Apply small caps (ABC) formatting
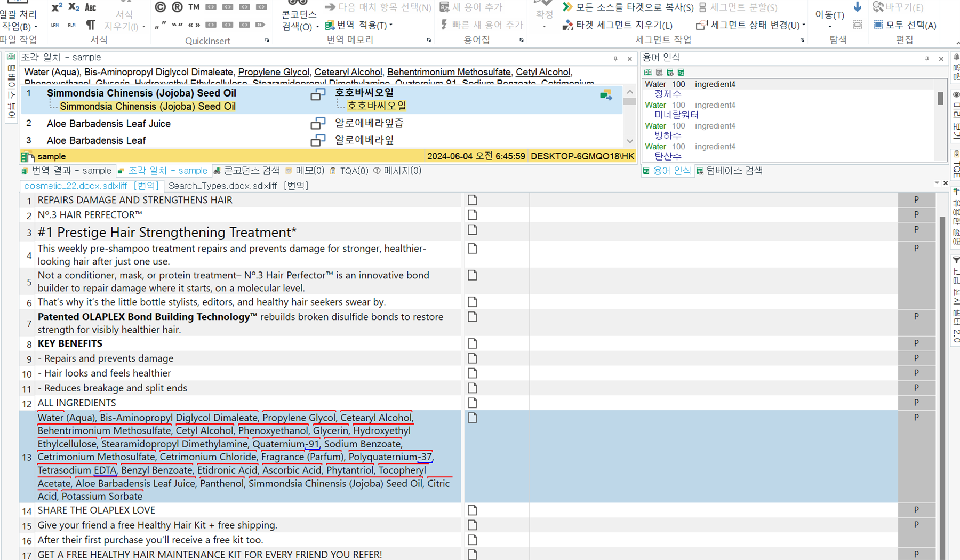Viewport: 960px width, 560px height. click(91, 7)
